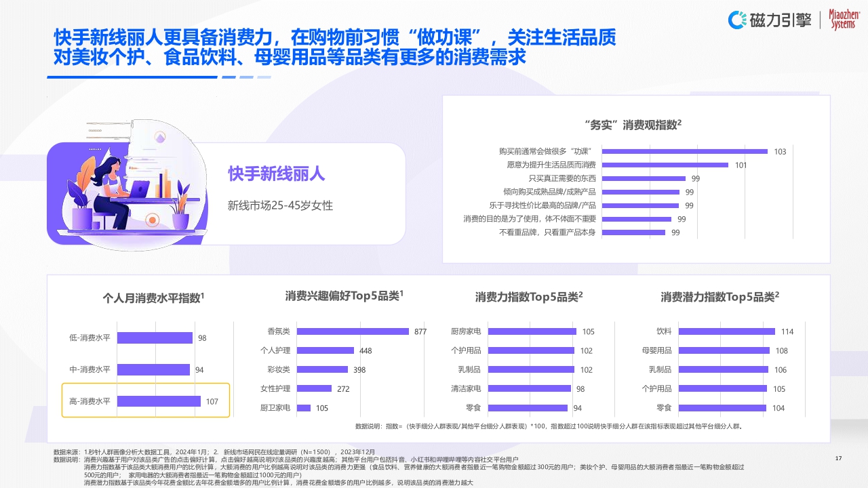Select the 快手新线丽人 card heading

[278, 175]
